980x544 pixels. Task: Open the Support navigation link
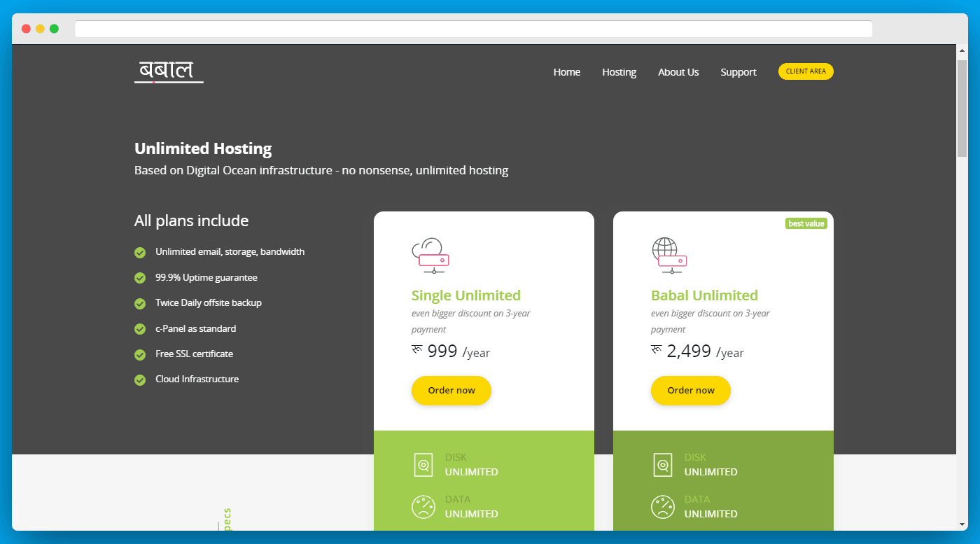[738, 72]
